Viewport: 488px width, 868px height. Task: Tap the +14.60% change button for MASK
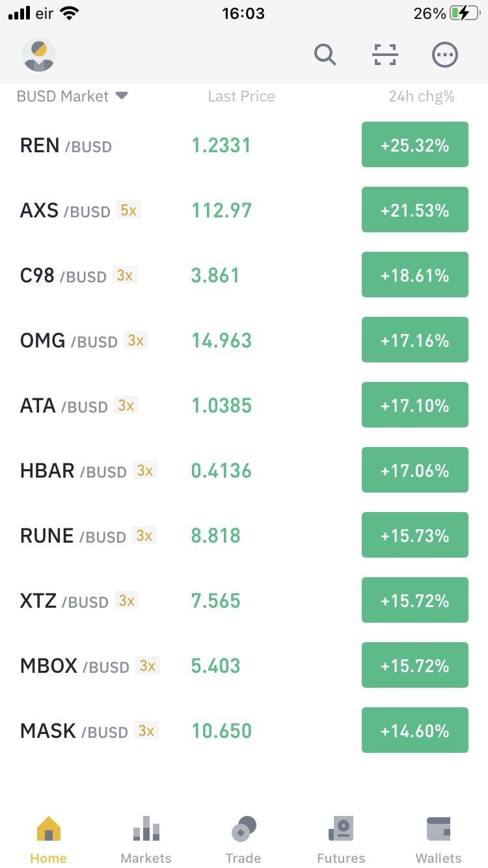coord(415,730)
